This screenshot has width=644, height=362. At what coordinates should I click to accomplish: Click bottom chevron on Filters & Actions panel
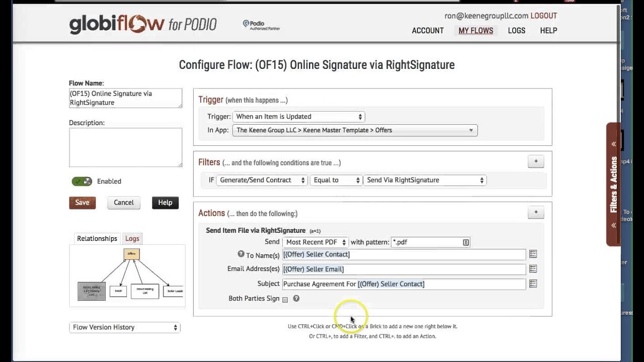coord(614,225)
